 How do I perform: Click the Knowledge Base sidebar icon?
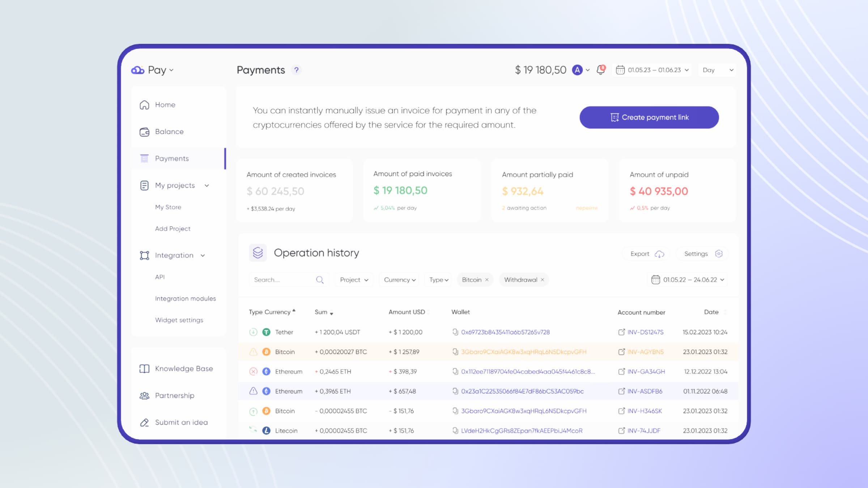(x=144, y=368)
